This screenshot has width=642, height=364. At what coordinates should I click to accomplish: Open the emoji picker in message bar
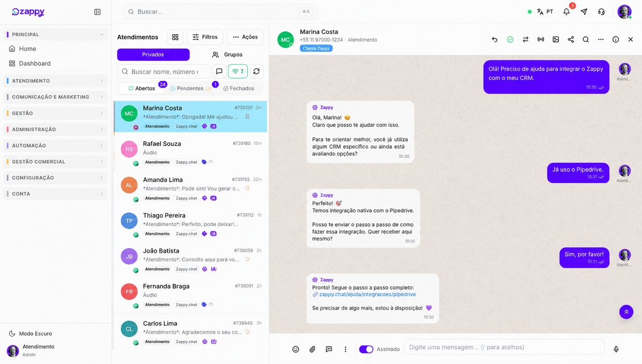click(295, 349)
